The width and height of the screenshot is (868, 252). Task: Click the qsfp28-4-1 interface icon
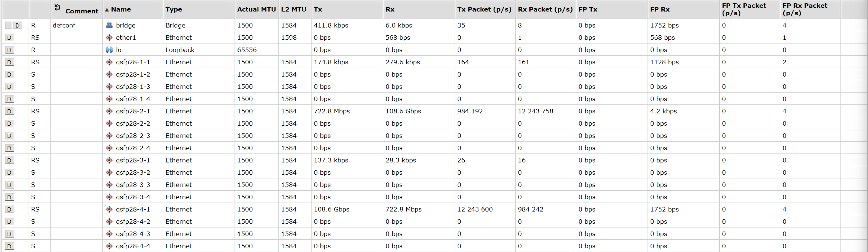pos(109,209)
